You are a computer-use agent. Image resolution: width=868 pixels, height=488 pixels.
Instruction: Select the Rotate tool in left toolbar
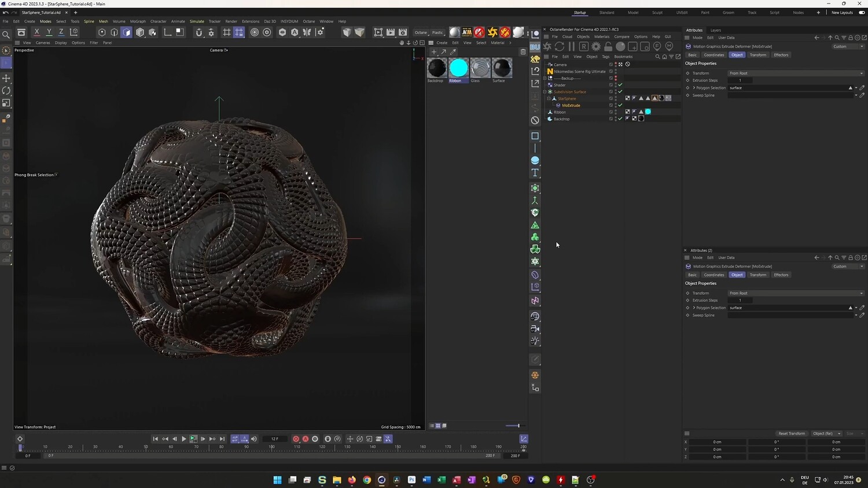click(x=6, y=91)
